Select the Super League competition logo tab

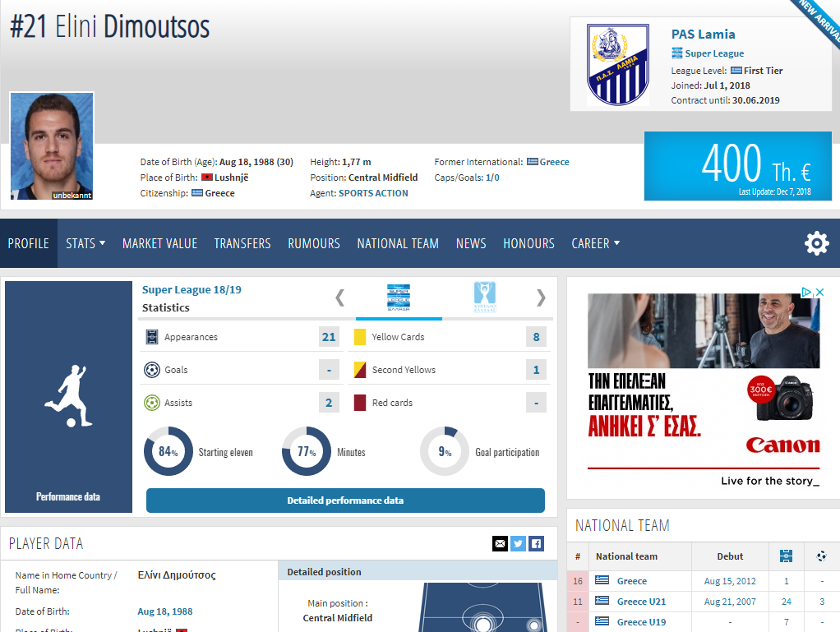tap(399, 298)
